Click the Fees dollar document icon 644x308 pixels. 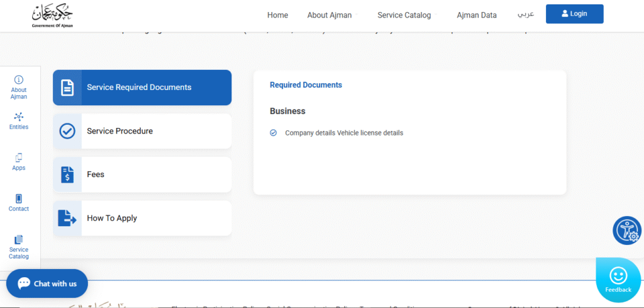click(67, 174)
